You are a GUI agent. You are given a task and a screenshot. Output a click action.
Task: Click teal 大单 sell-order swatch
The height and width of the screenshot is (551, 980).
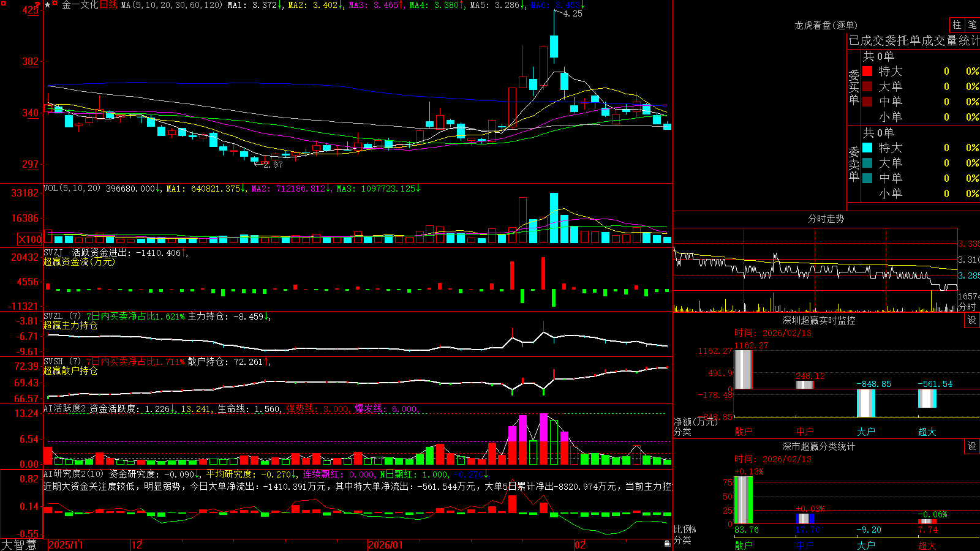click(x=867, y=163)
